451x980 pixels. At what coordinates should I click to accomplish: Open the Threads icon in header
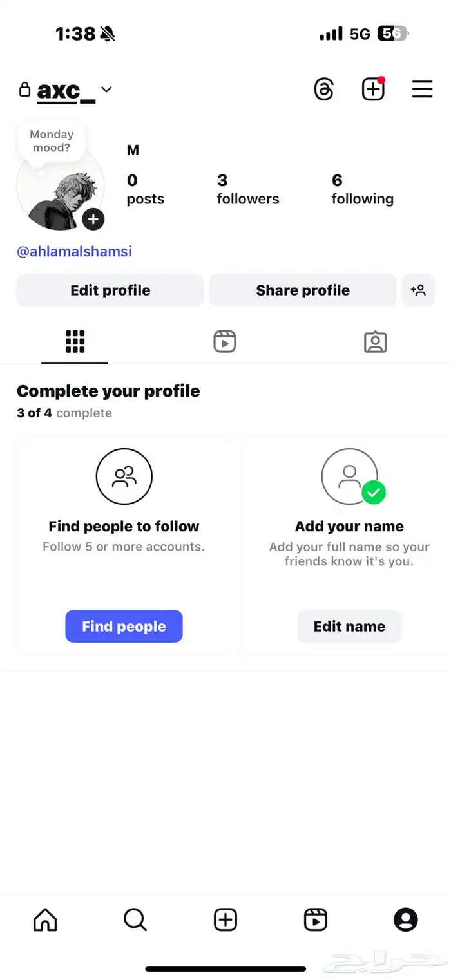coord(323,90)
